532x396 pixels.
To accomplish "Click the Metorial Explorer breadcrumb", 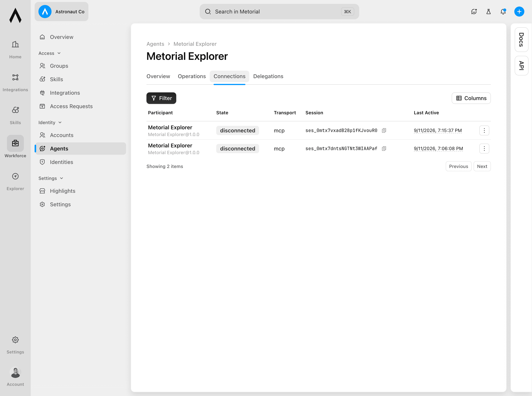I will (195, 44).
